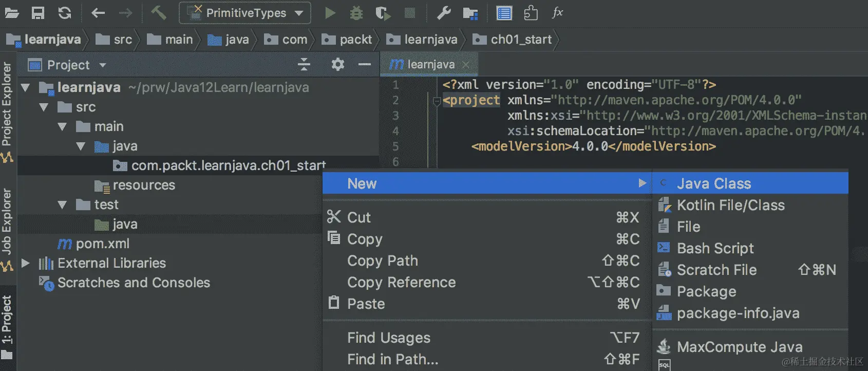This screenshot has height=371, width=868.
Task: Create a new Scratch File
Action: click(x=750, y=270)
